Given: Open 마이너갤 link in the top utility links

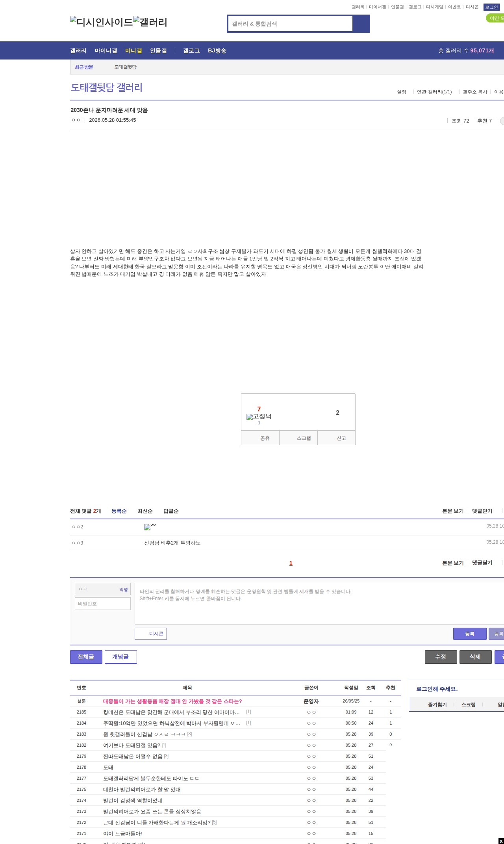Looking at the screenshot, I should point(377,7).
